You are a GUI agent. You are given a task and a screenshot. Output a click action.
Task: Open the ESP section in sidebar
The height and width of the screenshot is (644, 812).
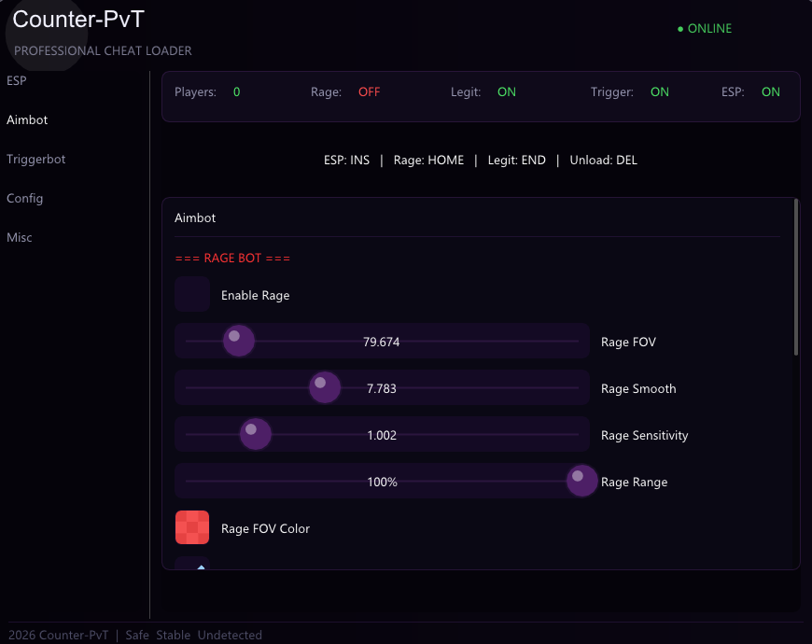tap(17, 81)
